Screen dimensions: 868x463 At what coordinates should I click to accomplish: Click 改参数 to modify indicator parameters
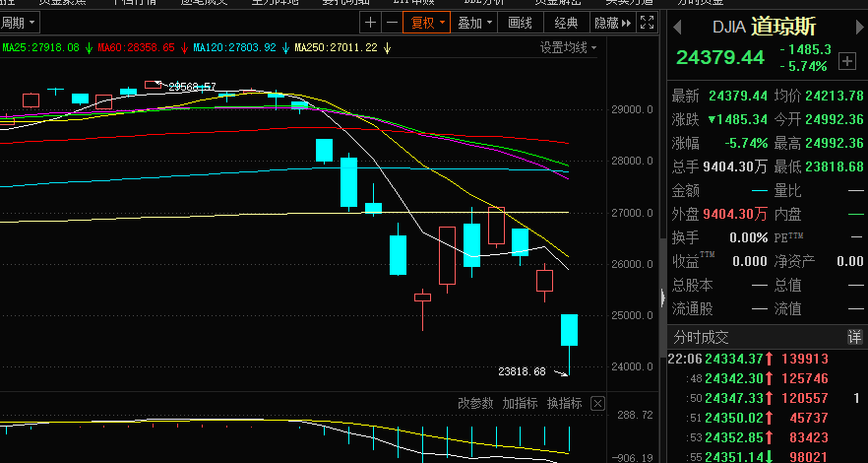coord(475,403)
